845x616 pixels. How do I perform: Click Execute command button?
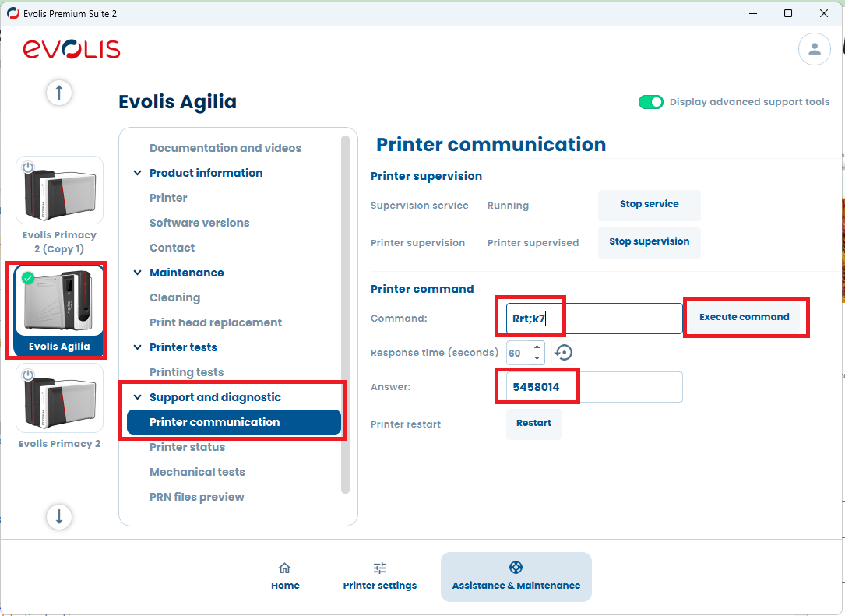[x=745, y=318]
